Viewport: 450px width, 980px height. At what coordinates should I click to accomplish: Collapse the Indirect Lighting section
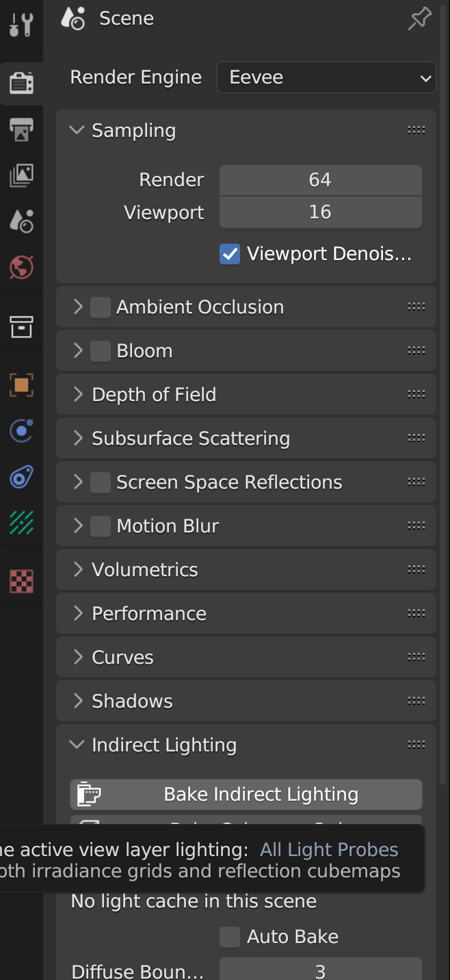coord(77,745)
